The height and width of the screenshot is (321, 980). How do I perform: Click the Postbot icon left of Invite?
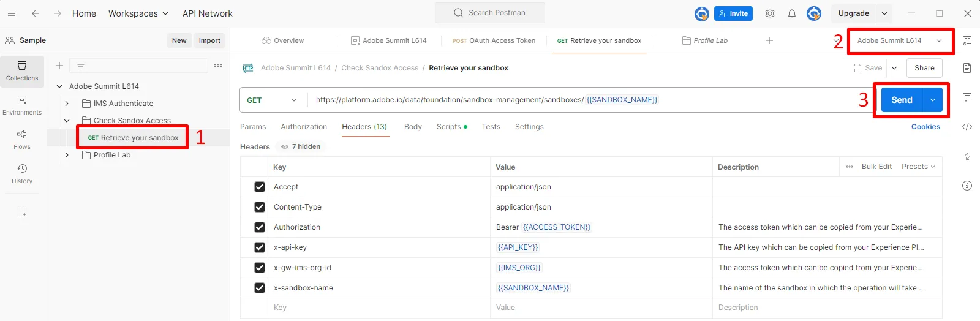tap(702, 13)
